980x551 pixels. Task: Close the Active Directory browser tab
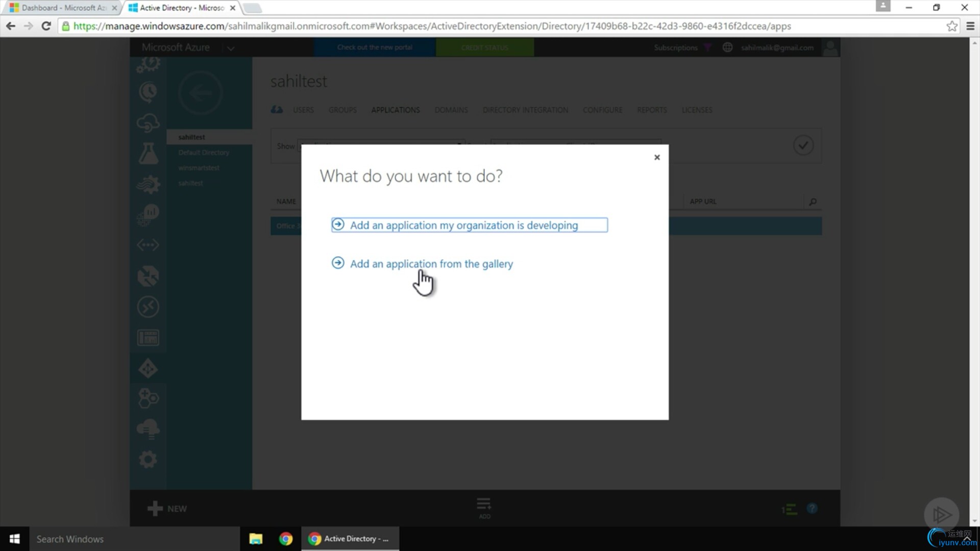tap(232, 8)
